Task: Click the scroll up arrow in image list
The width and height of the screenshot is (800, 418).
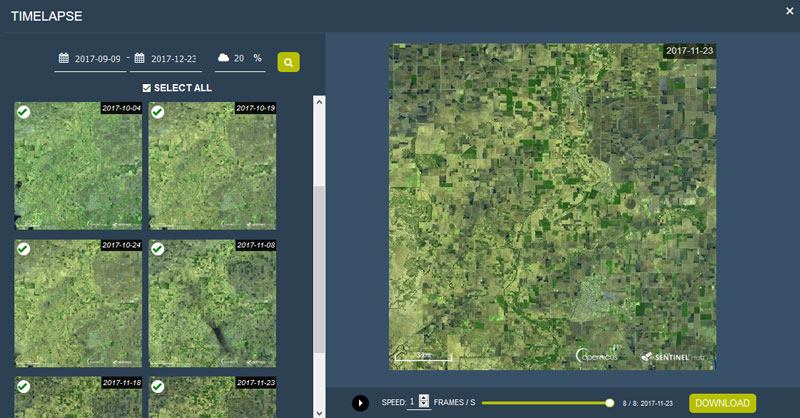Action: pos(319,102)
